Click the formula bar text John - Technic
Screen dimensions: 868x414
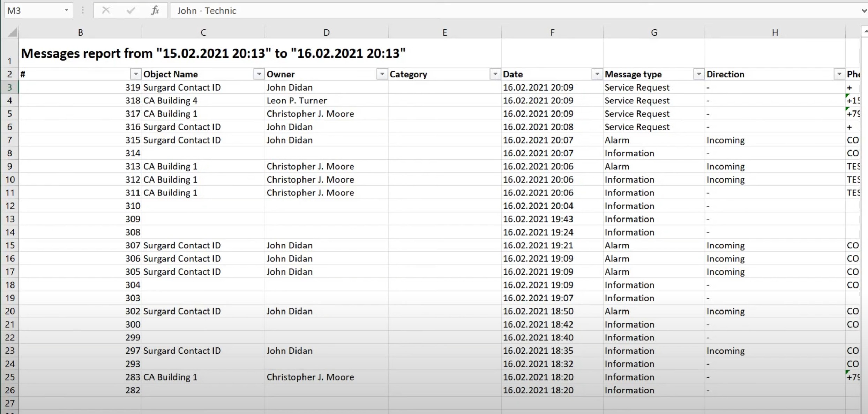coord(207,11)
